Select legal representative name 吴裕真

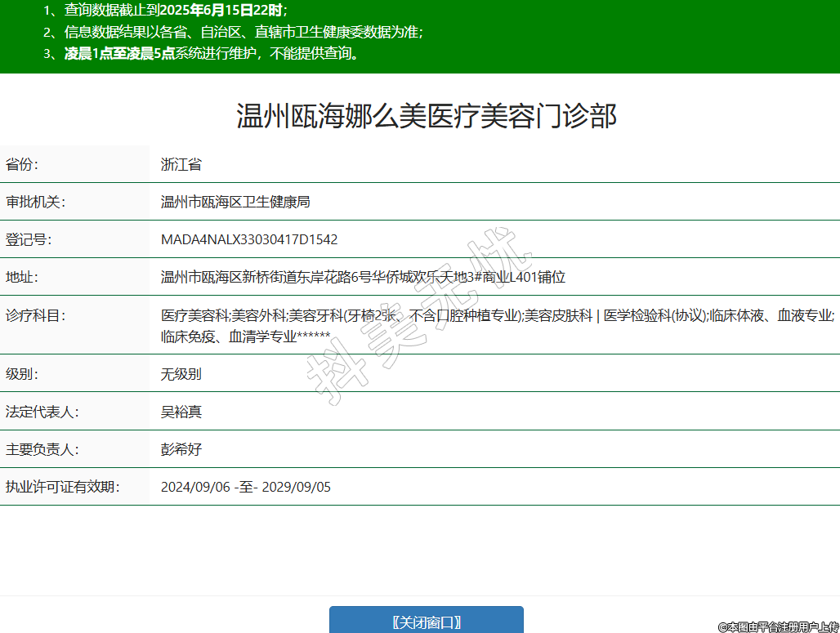(x=181, y=412)
